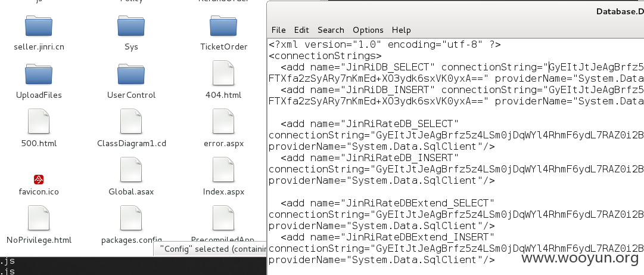The width and height of the screenshot is (644, 275).
Task: Select the 404.html file icon
Action: point(223,73)
